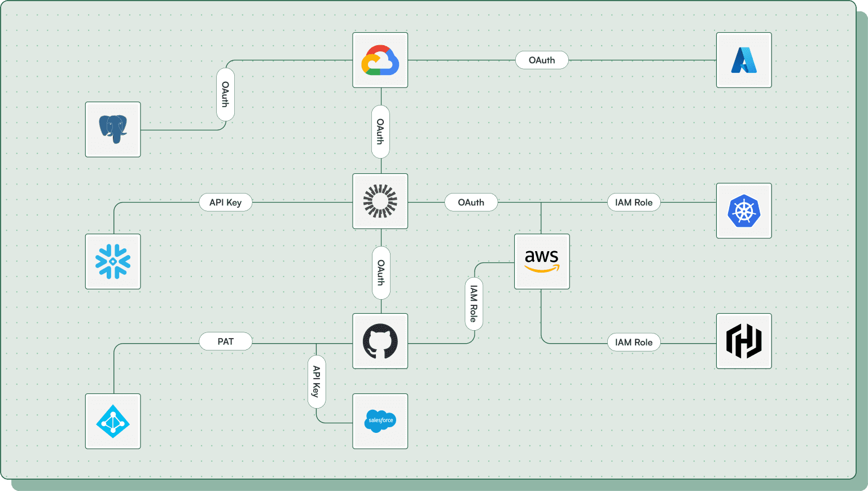
Task: Select the Google Cloud node icon
Action: coord(380,60)
